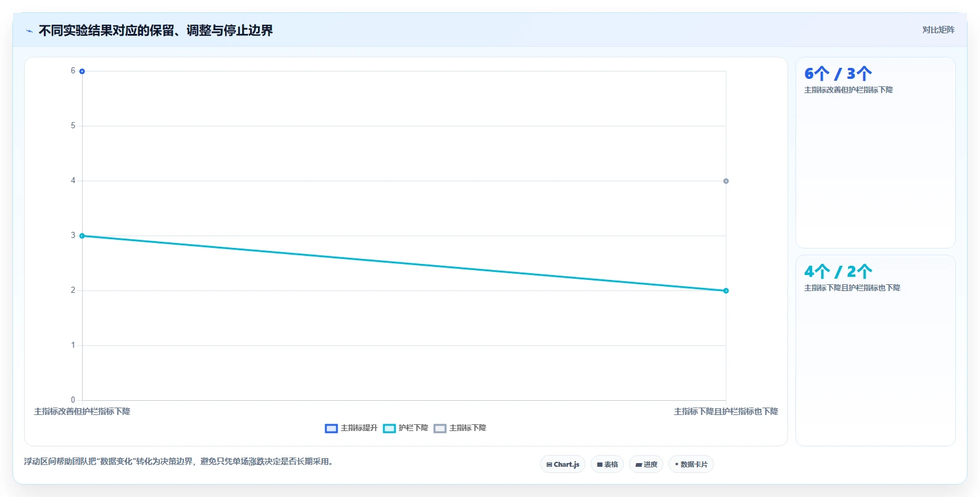Click the top card's 主指标改善但护栏指标下降 caption
Screen dimensions: 980x497
point(849,90)
